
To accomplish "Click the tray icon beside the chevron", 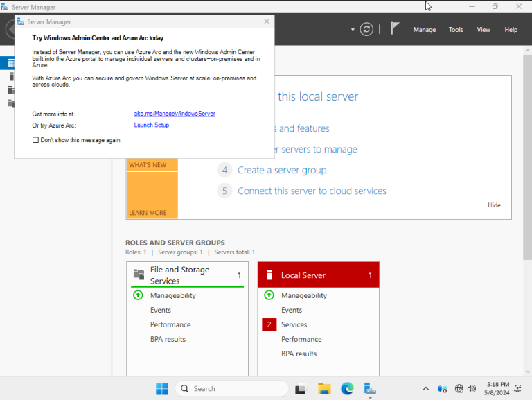I will [442, 389].
